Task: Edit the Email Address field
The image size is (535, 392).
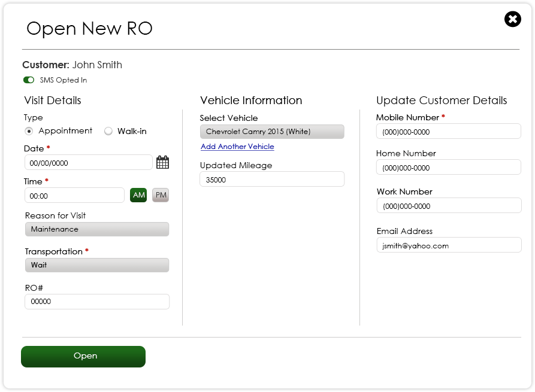Action: [448, 245]
